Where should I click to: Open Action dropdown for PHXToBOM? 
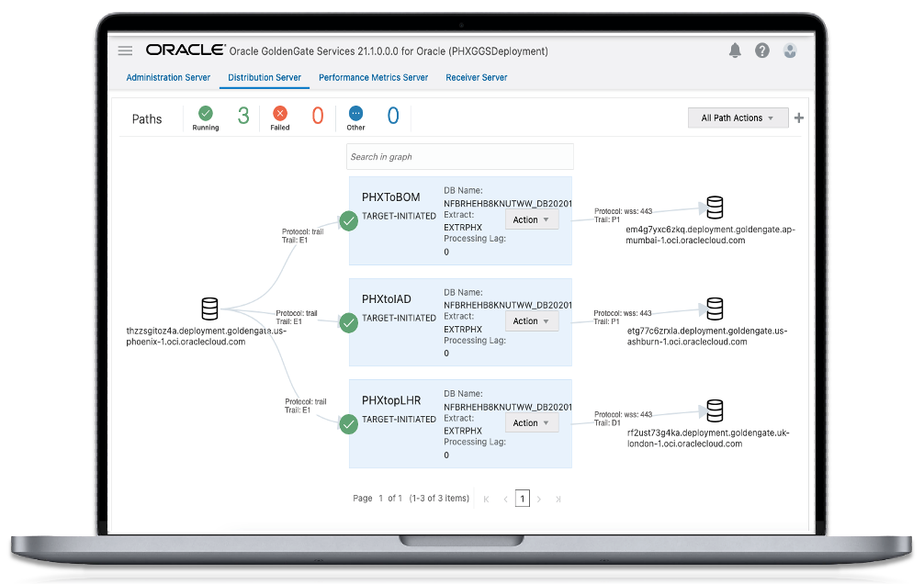pos(532,219)
